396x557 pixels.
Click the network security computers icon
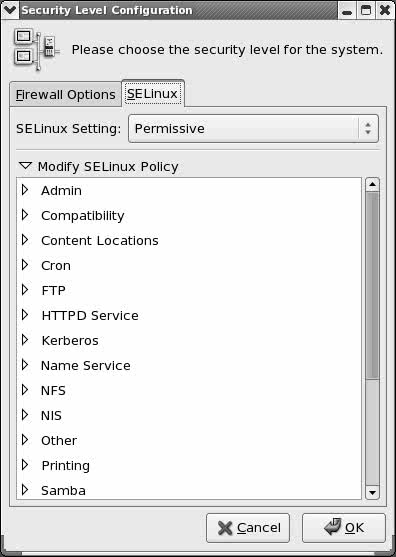point(37,50)
